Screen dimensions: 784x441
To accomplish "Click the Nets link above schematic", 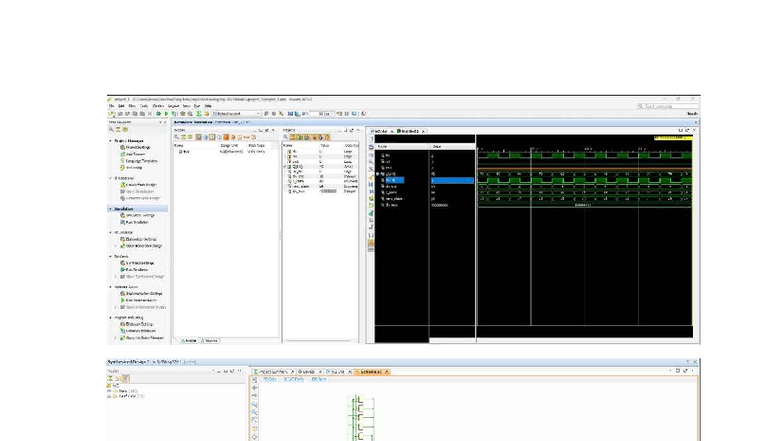I will click(319, 379).
